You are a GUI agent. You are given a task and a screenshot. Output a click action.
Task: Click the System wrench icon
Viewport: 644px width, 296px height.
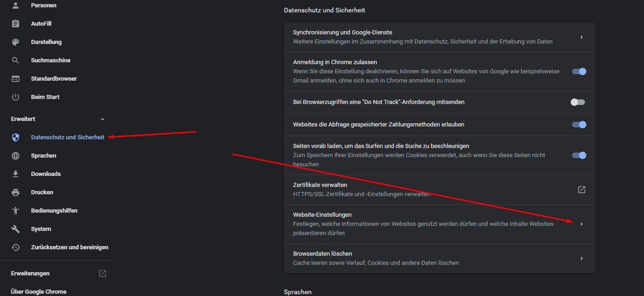coord(16,229)
